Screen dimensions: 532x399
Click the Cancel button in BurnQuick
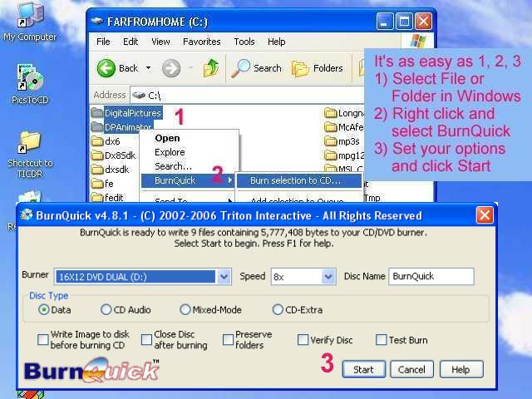pos(411,369)
